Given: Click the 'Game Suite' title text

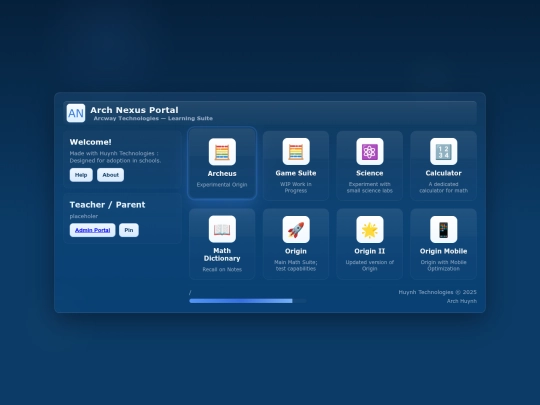Looking at the screenshot, I should coord(296,173).
